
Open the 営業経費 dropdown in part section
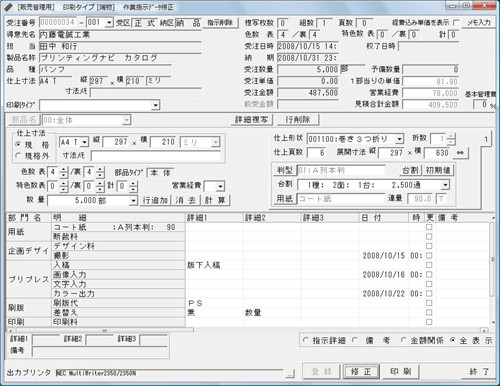click(220, 187)
